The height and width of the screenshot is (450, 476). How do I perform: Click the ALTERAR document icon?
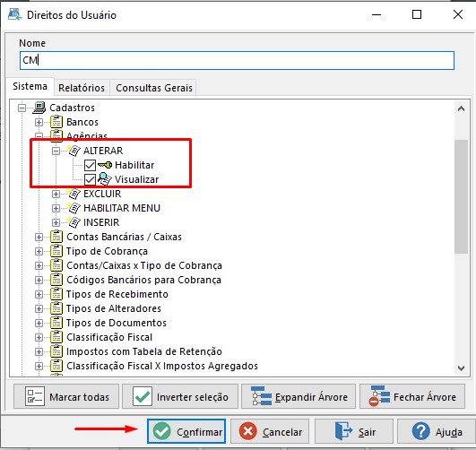coord(74,151)
